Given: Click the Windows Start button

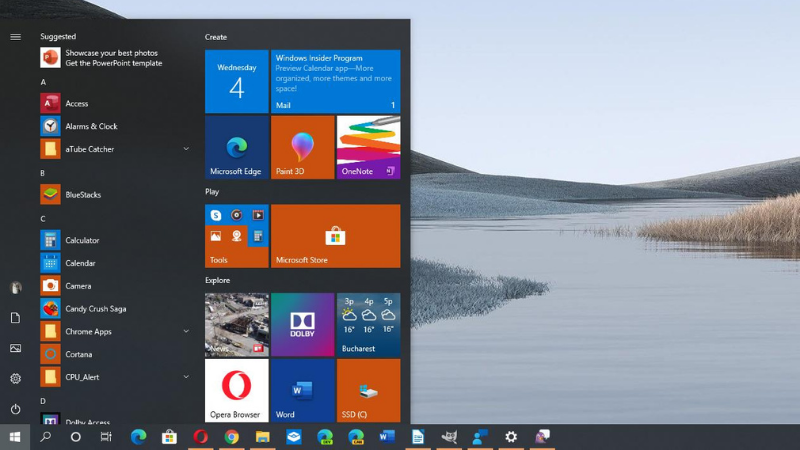Looking at the screenshot, I should [15, 437].
